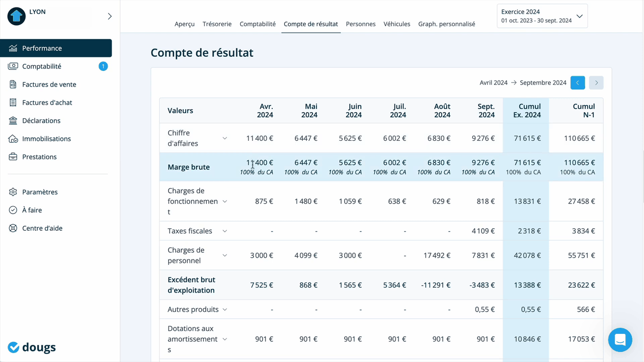Click the Sept. 2024 column header
This screenshot has width=644, height=362.
486,111
